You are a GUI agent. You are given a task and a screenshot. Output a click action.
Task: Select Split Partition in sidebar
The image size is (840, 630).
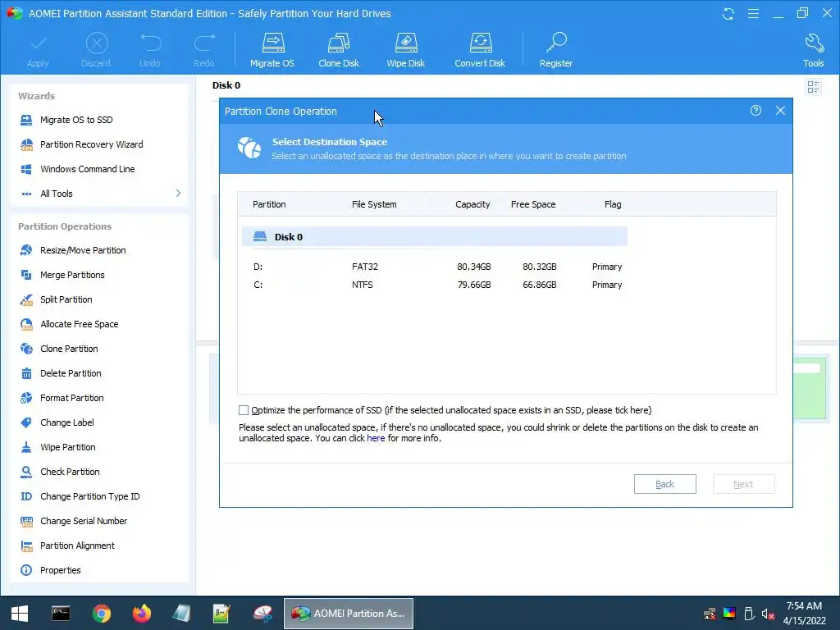[66, 299]
